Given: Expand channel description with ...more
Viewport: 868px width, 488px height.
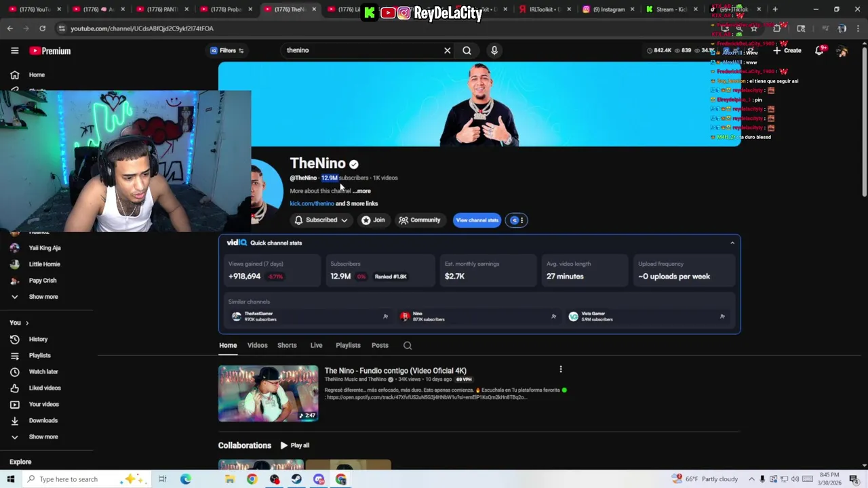Looking at the screenshot, I should [x=362, y=191].
